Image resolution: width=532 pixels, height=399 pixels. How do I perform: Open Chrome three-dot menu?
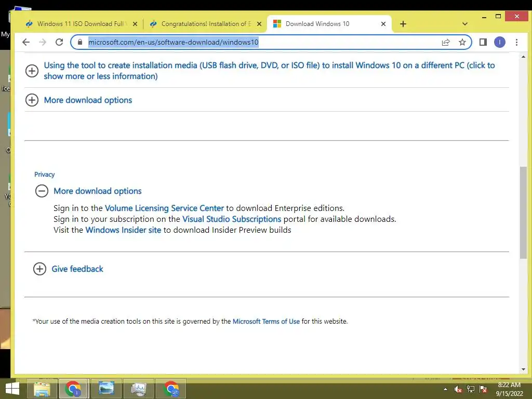coord(516,42)
